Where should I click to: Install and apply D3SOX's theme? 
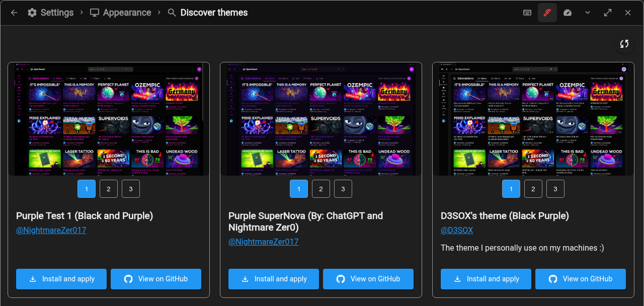click(486, 279)
